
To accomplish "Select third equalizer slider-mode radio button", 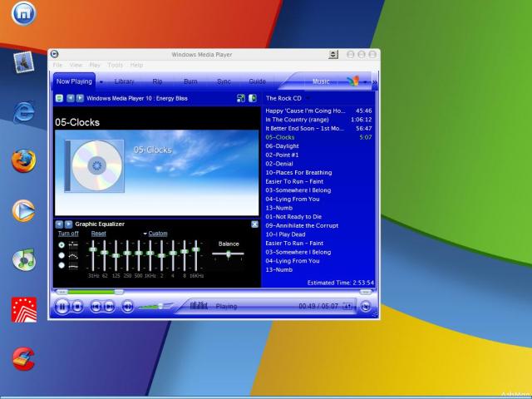I will pyautogui.click(x=62, y=265).
